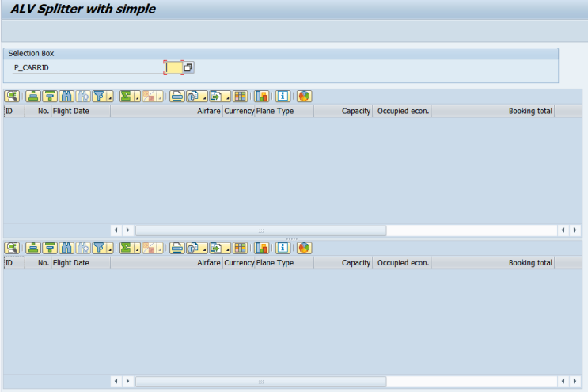Sort descending in the upper grid toolbar
The width and height of the screenshot is (588, 392).
point(50,97)
